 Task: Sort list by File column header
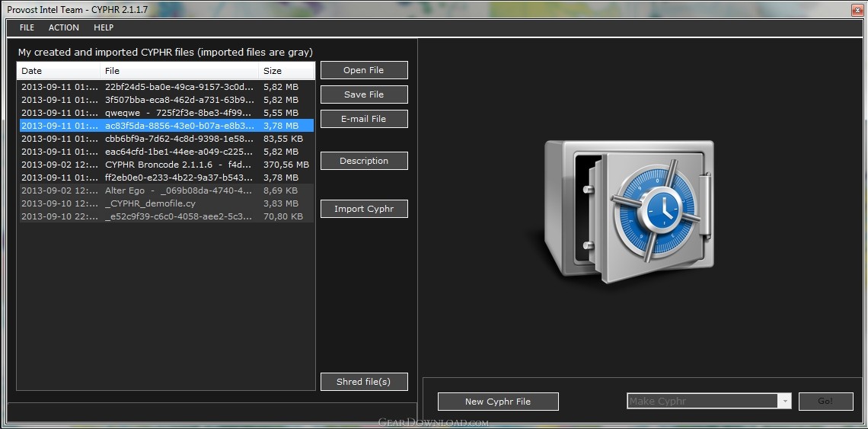tap(180, 71)
